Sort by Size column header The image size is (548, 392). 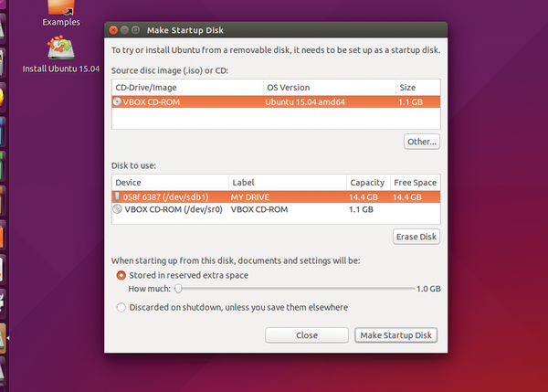pyautogui.click(x=418, y=88)
